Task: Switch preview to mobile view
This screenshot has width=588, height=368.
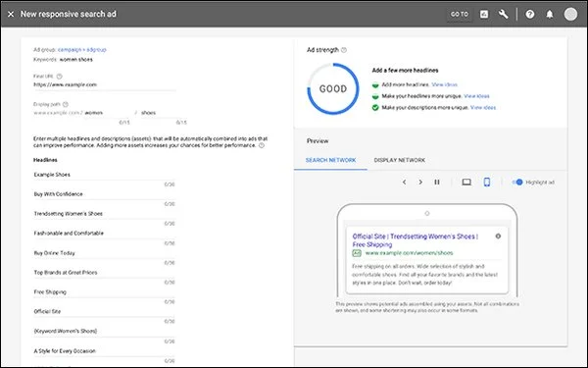Action: coord(487,183)
